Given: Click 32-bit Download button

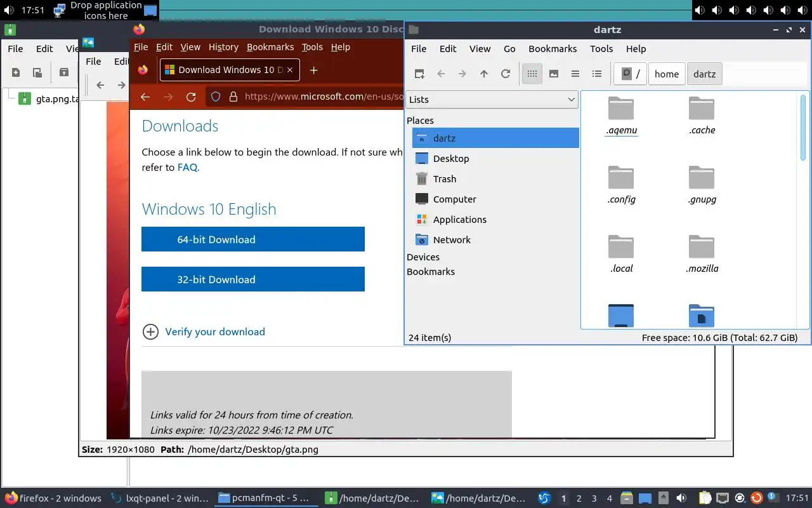Looking at the screenshot, I should (253, 279).
